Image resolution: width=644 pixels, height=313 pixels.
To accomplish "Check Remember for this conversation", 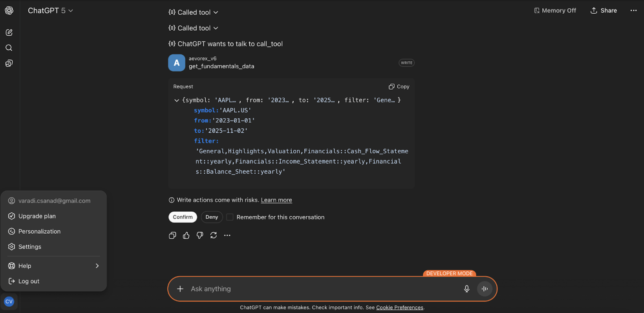I will (230, 217).
